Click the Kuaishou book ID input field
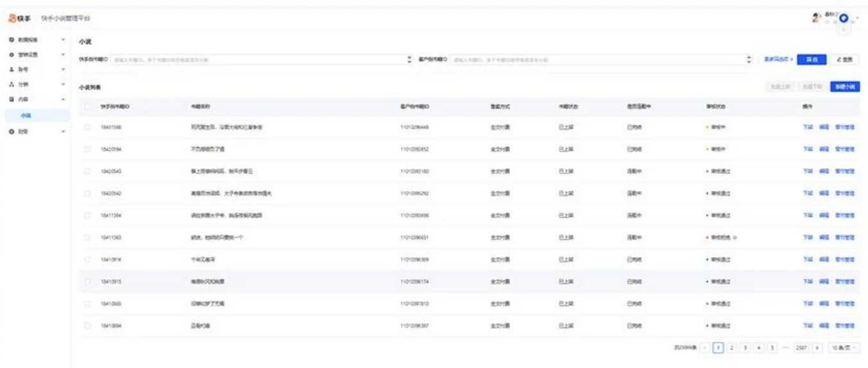Screen dimensions: 868x368 pyautogui.click(x=258, y=60)
